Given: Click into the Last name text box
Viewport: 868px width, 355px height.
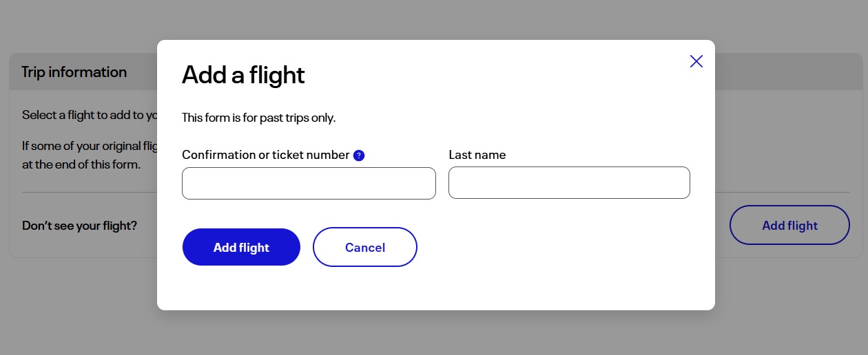Looking at the screenshot, I should pos(569,184).
